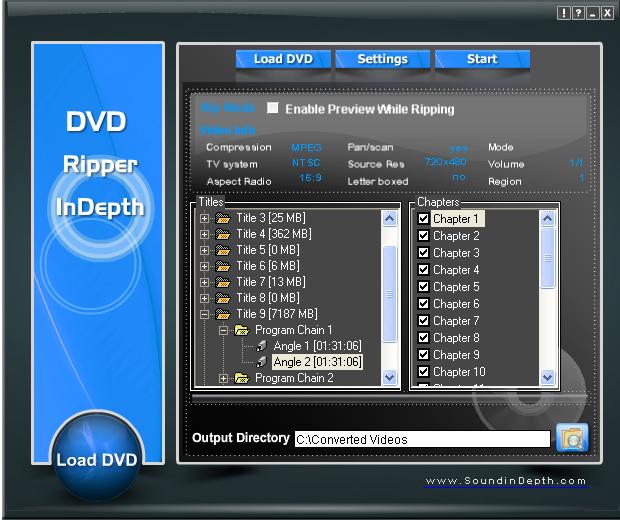Expand Title 3 tree node
Image resolution: width=620 pixels, height=520 pixels.
204,218
